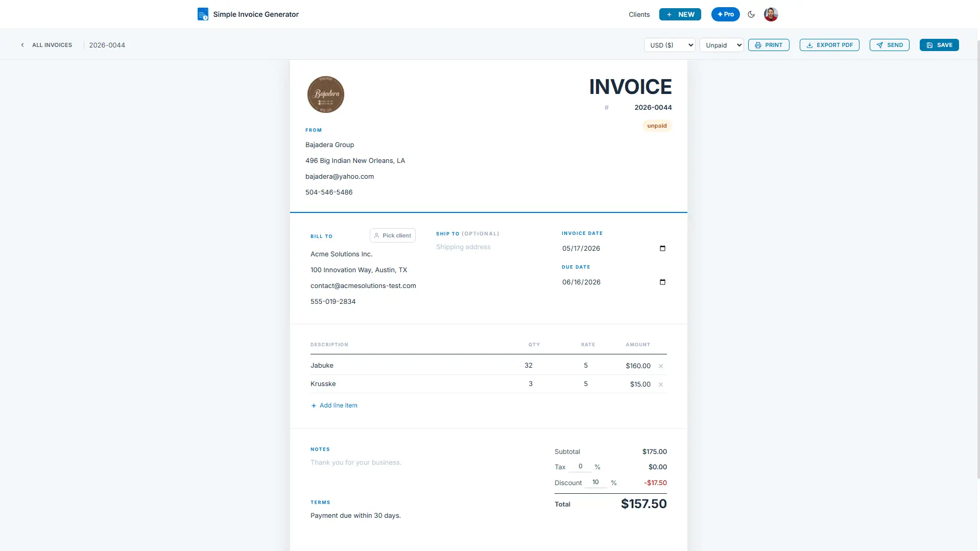Edit the Krusske quantity 3
The height and width of the screenshot is (551, 980).
pos(530,384)
